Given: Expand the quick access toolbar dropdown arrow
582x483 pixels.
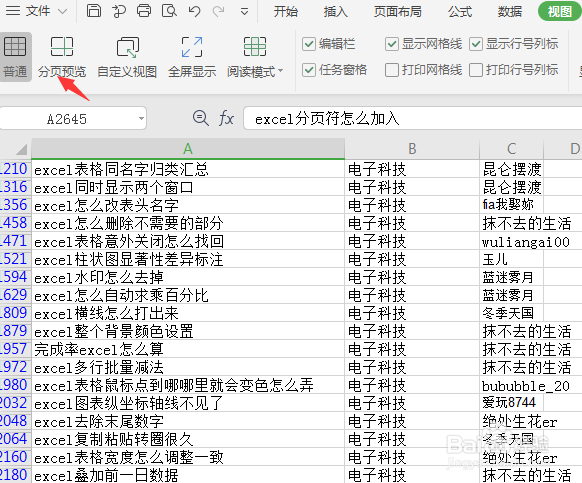Looking at the screenshot, I should coord(244,12).
